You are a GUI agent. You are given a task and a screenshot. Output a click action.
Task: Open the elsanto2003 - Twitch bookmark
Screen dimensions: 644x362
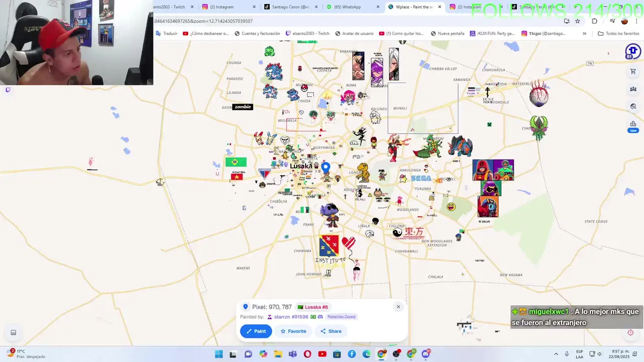307,34
